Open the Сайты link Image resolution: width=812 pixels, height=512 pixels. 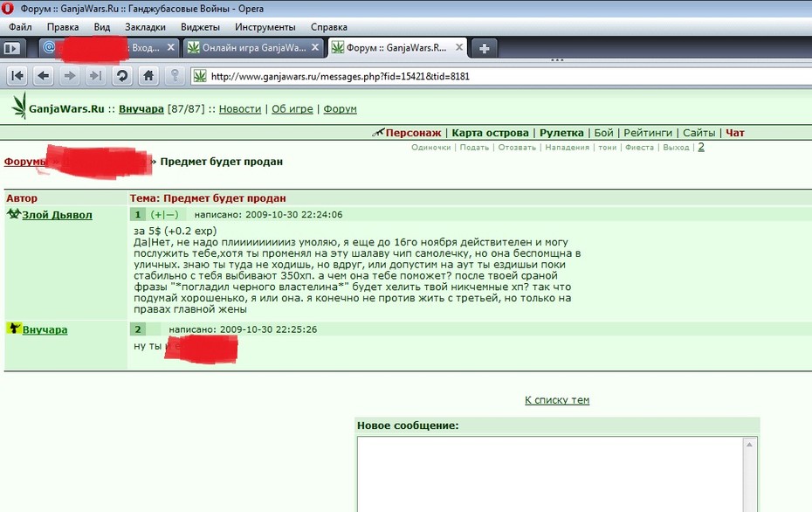[x=698, y=133]
